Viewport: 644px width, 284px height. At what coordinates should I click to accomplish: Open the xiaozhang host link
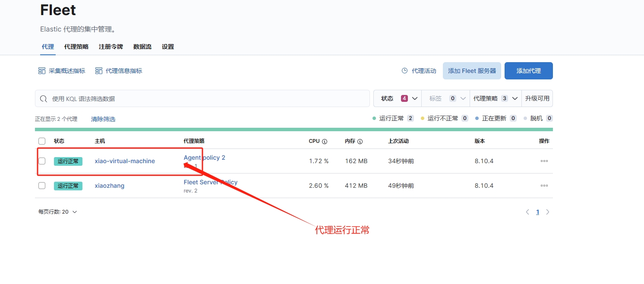(110, 186)
